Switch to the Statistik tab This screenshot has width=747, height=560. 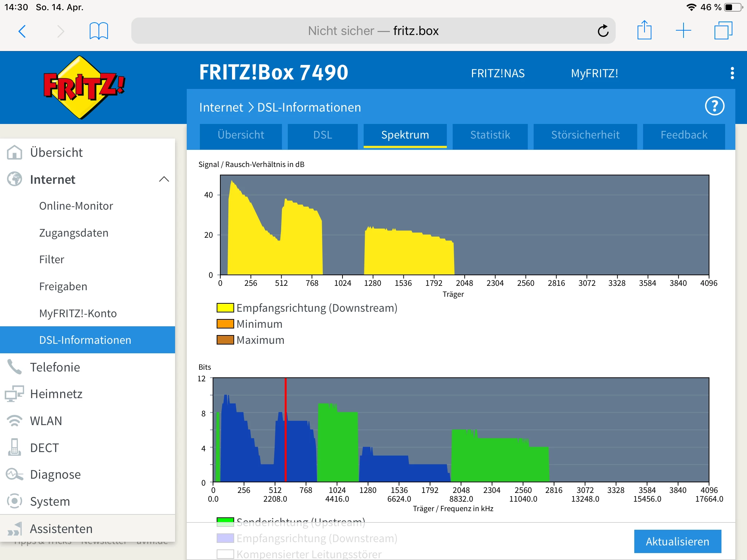[x=490, y=135]
